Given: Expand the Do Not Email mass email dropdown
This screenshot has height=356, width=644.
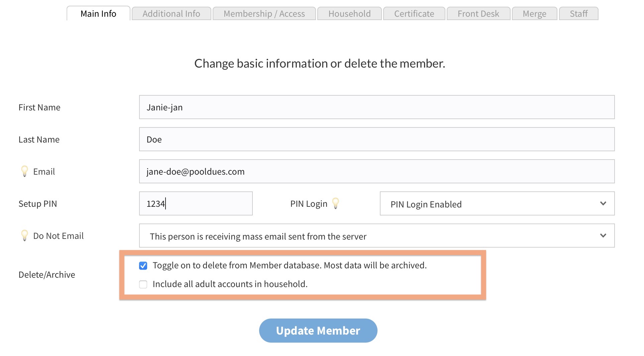Looking at the screenshot, I should pyautogui.click(x=377, y=236).
